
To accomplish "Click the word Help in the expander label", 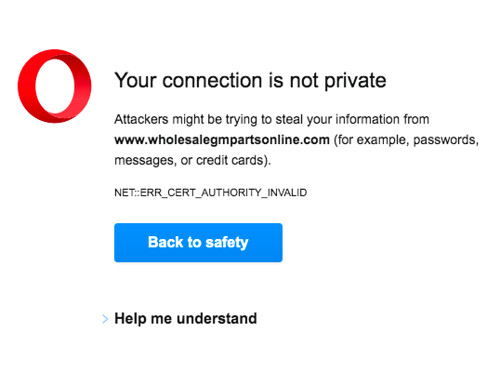I will (x=130, y=319).
